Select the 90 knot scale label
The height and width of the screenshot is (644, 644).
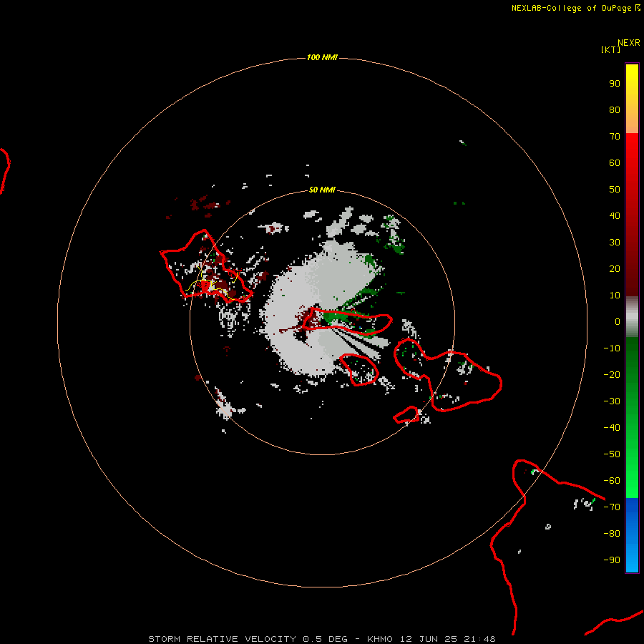click(615, 84)
